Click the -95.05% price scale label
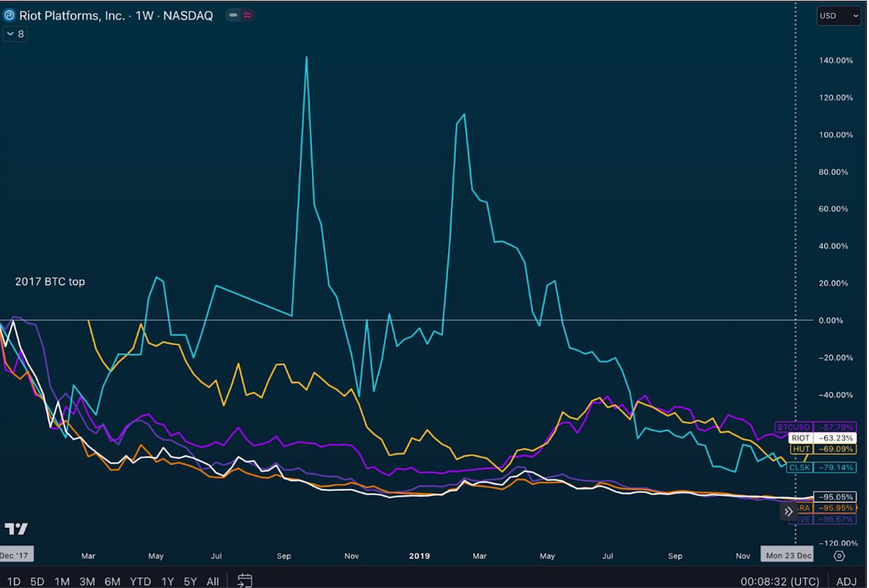The height and width of the screenshot is (588, 869). [835, 497]
